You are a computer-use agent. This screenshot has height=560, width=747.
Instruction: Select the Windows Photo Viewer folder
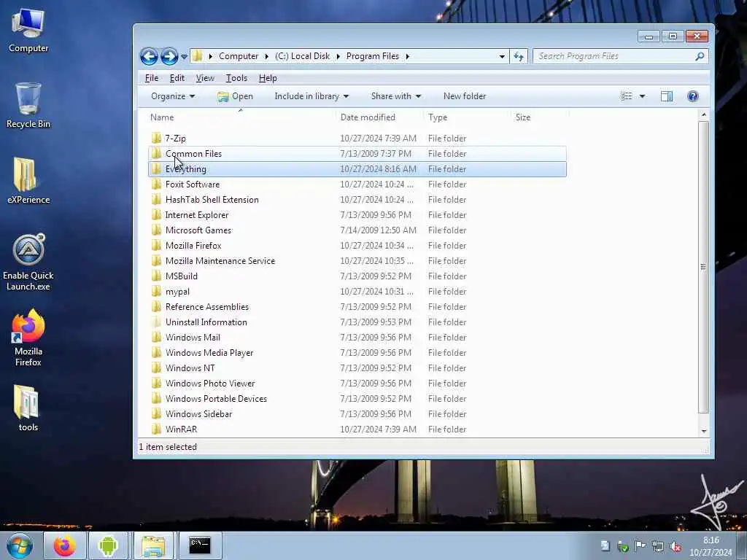(357, 384)
